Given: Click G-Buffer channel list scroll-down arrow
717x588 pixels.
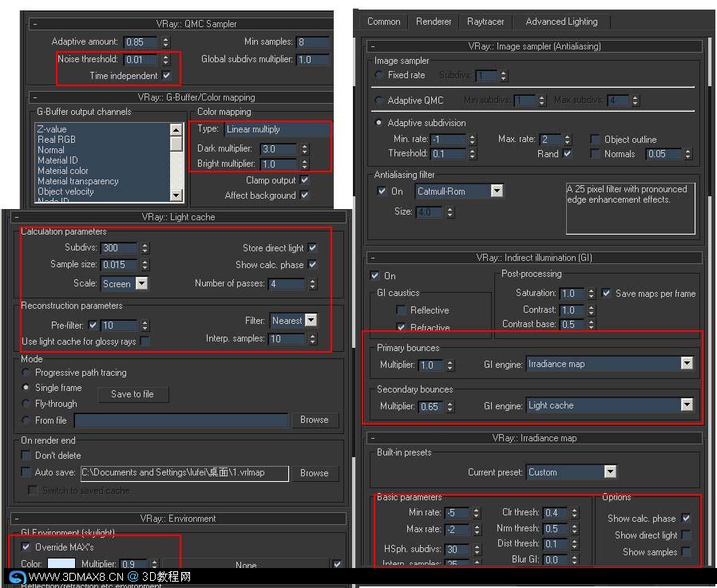Looking at the screenshot, I should tap(176, 195).
